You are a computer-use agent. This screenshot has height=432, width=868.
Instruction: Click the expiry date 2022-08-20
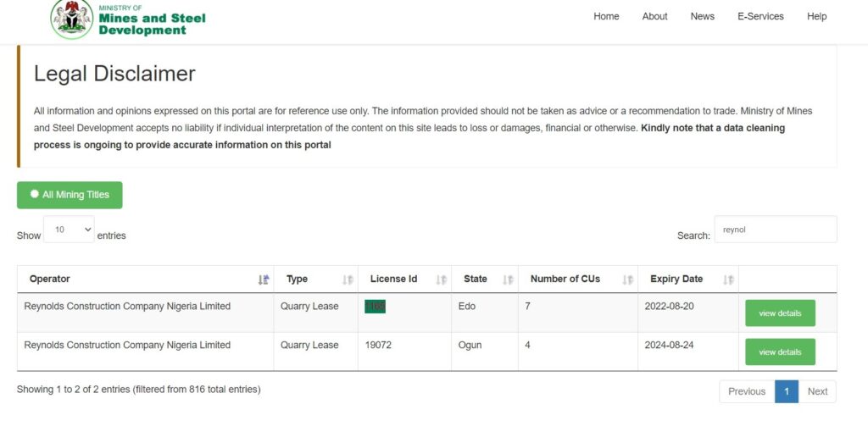tap(669, 306)
